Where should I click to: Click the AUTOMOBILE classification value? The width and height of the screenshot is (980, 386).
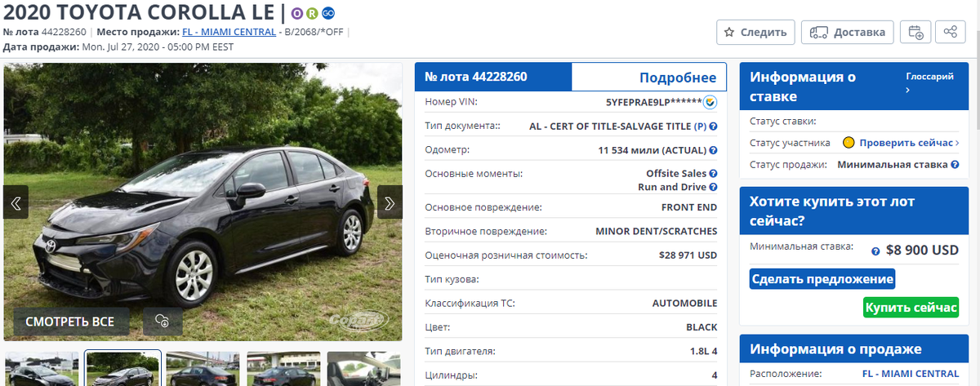(684, 304)
